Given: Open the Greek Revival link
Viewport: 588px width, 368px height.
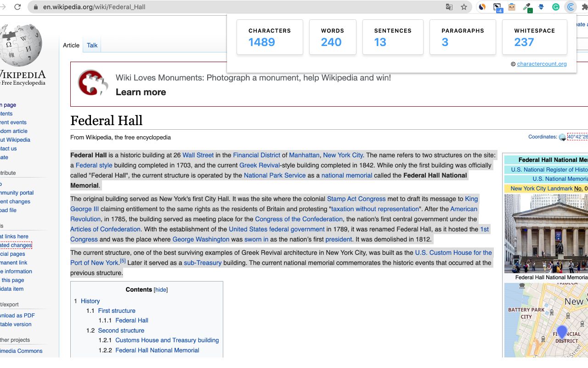Looking at the screenshot, I should tap(260, 165).
